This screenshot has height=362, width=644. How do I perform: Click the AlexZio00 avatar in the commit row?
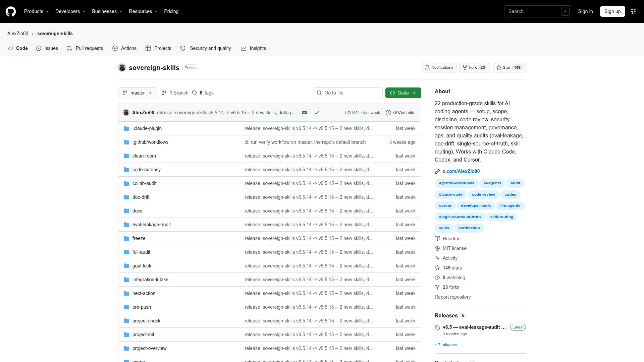coord(126,113)
